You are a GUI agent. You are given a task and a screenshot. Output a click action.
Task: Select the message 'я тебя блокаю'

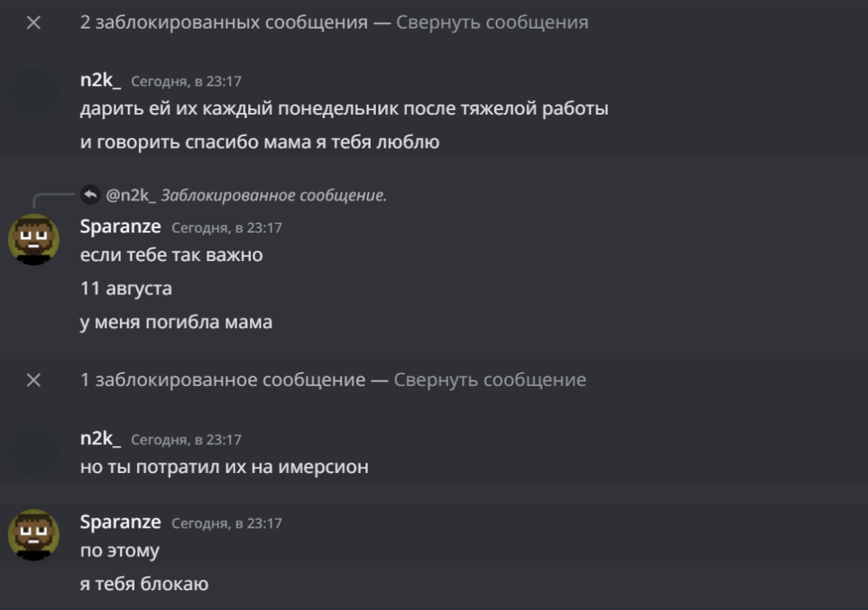pyautogui.click(x=144, y=584)
